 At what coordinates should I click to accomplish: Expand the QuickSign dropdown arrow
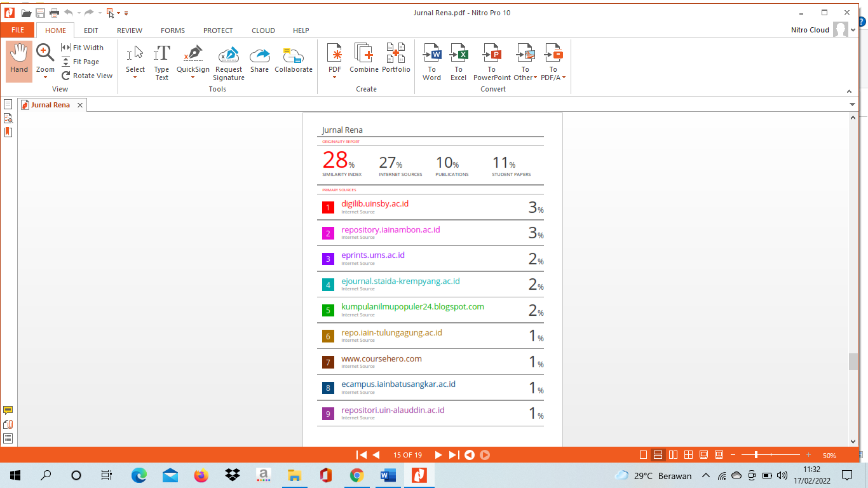click(193, 78)
